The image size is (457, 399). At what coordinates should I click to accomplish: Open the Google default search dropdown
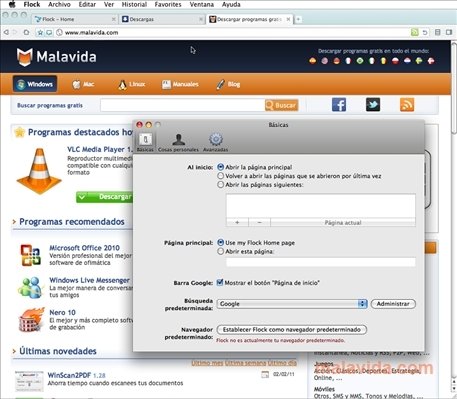292,304
